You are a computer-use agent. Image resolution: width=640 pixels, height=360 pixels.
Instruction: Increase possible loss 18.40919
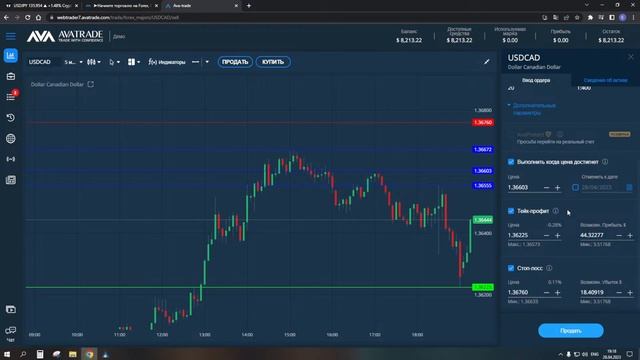(630, 292)
